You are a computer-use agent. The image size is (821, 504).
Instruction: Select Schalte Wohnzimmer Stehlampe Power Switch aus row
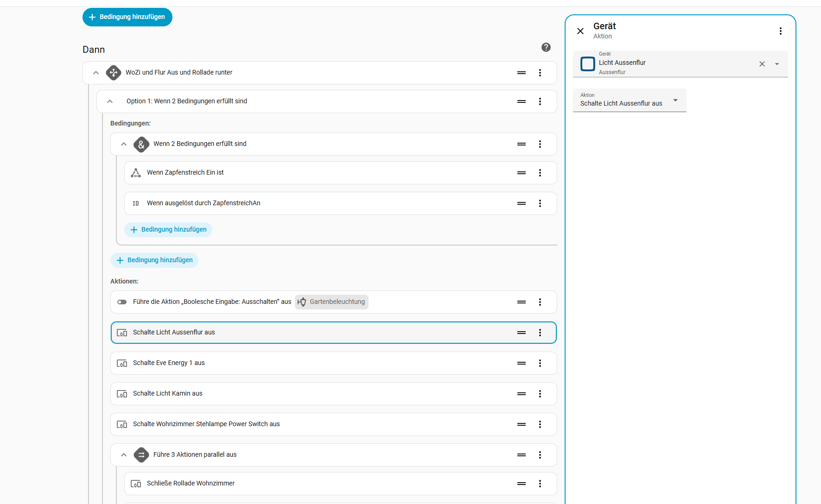206,424
